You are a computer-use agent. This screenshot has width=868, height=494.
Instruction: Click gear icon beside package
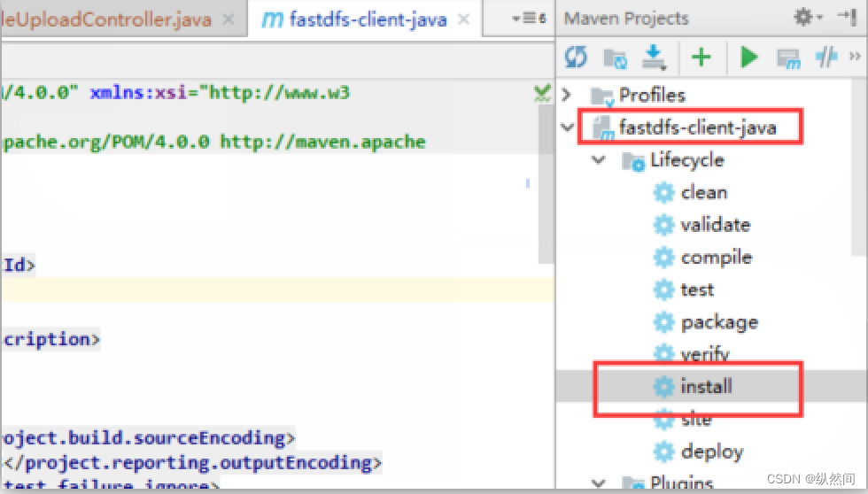pyautogui.click(x=663, y=322)
